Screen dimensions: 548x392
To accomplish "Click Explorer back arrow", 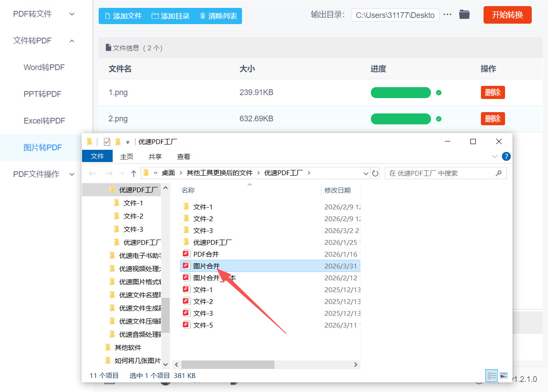I will point(93,173).
